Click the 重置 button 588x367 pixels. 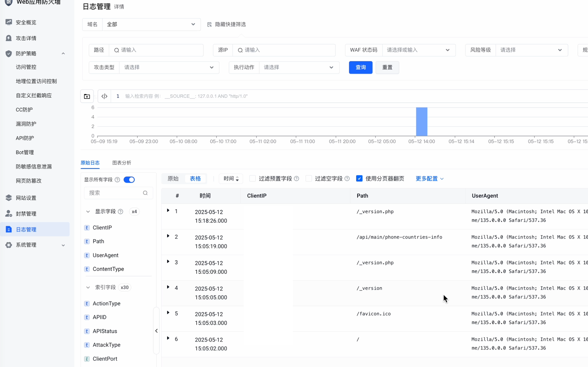click(x=387, y=67)
